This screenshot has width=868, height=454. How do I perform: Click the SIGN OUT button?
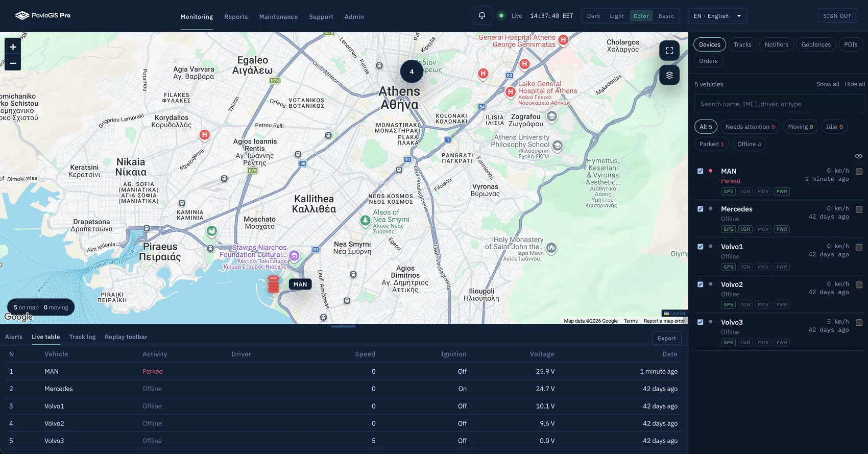[x=837, y=16]
